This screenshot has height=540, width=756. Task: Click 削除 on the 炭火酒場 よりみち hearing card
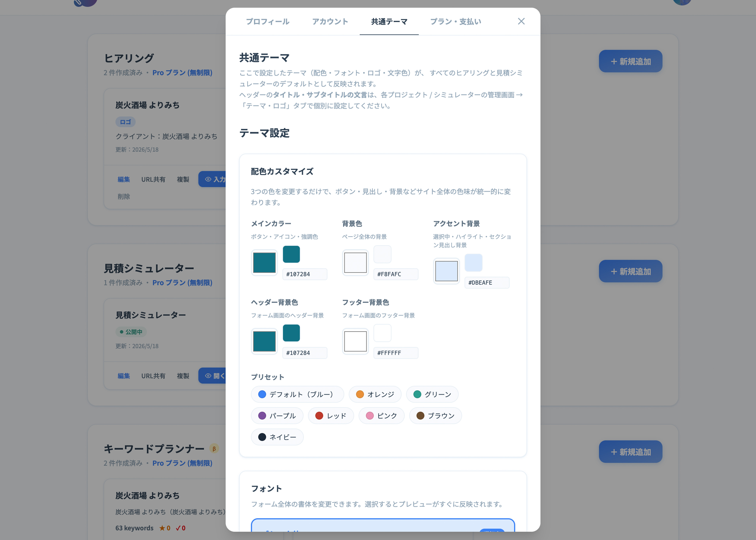pyautogui.click(x=124, y=196)
